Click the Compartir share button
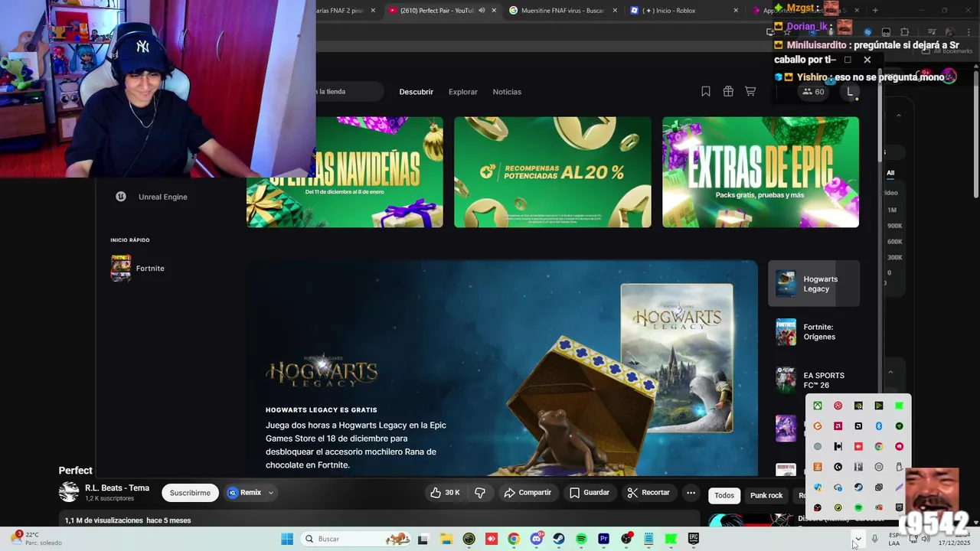This screenshot has width=980, height=551. (x=527, y=493)
